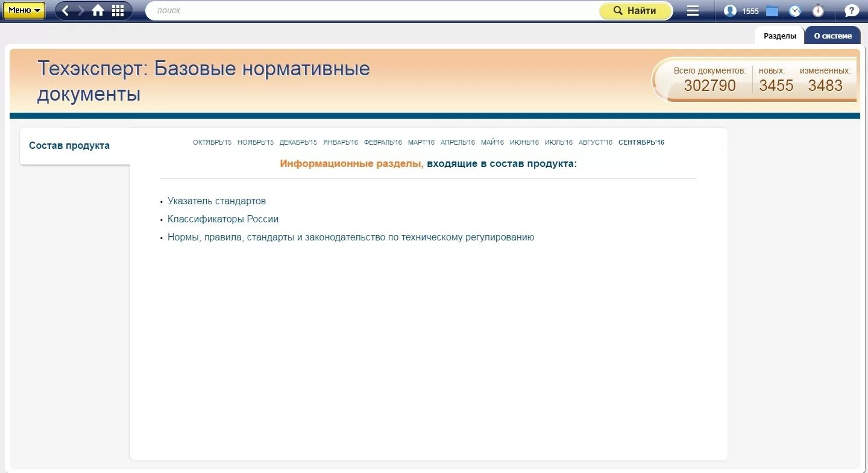Open Нормы, правила, стандарты и законодательство link
The image size is (868, 473).
(351, 237)
